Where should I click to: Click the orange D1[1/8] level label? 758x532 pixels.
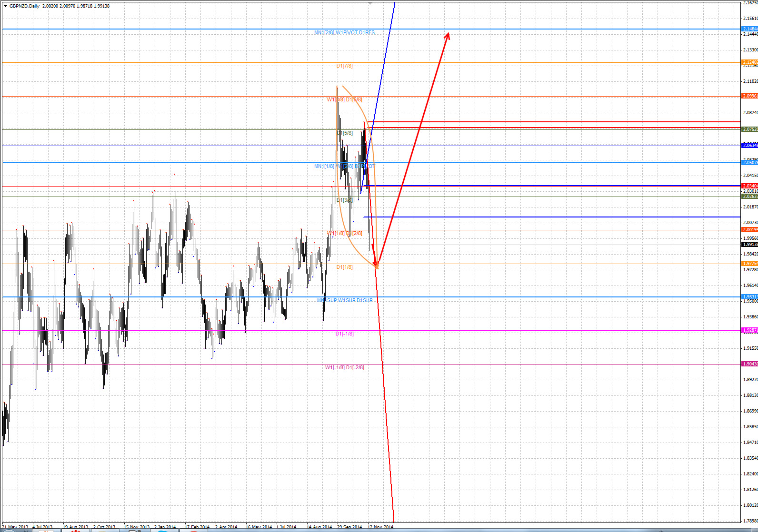[344, 267]
